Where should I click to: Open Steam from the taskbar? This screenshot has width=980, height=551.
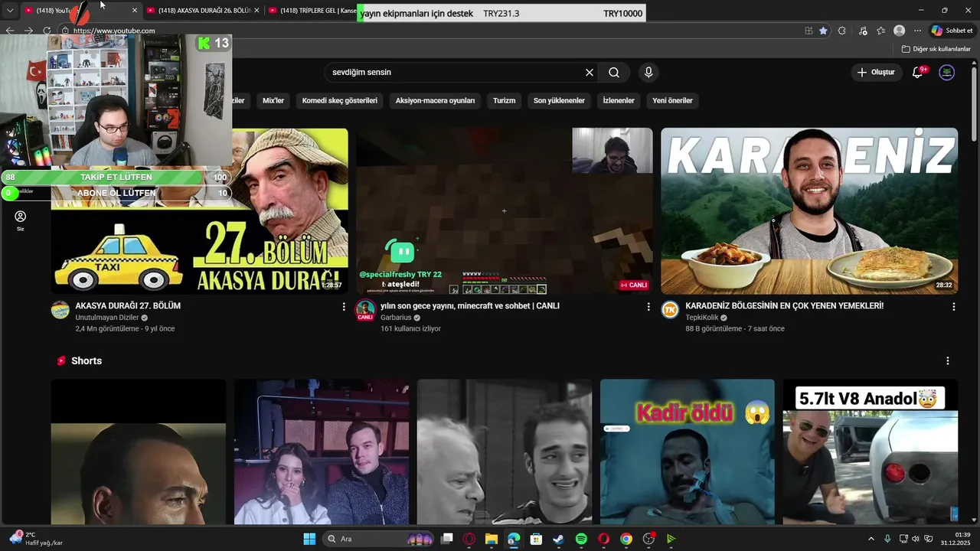[558, 539]
